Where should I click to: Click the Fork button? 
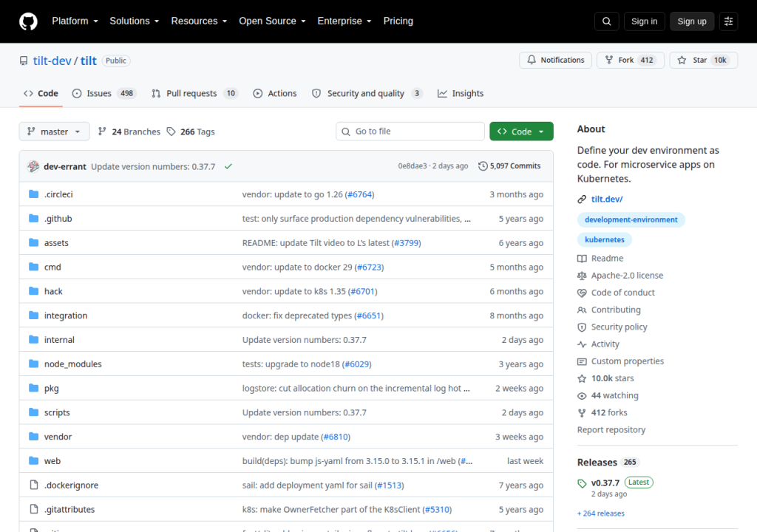tap(631, 60)
